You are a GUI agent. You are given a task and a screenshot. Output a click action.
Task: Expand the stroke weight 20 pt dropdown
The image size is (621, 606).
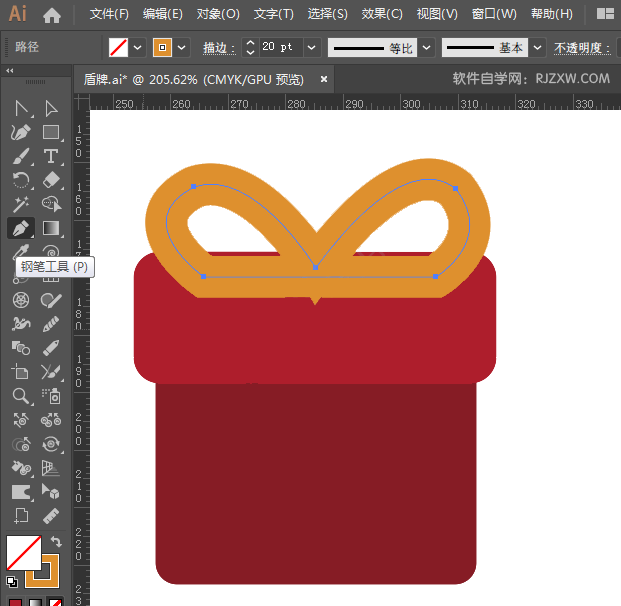click(x=312, y=48)
